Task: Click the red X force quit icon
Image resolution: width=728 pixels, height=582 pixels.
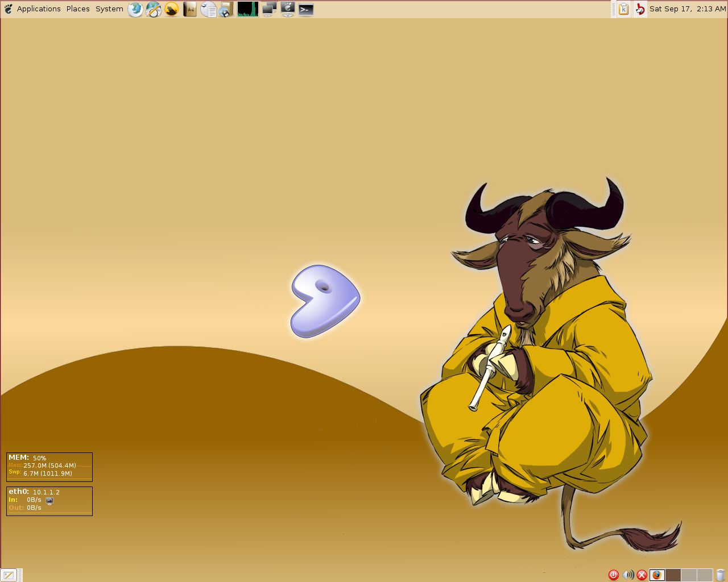Action: [x=642, y=575]
